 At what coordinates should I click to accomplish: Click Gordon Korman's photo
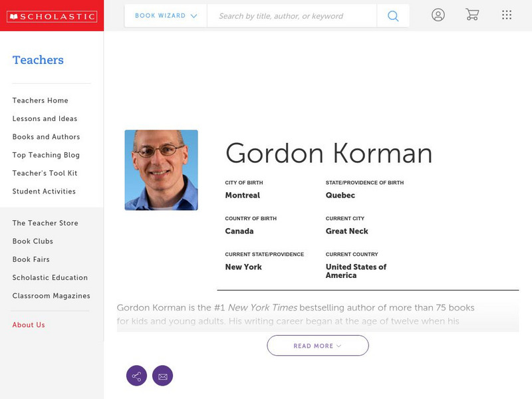click(161, 170)
